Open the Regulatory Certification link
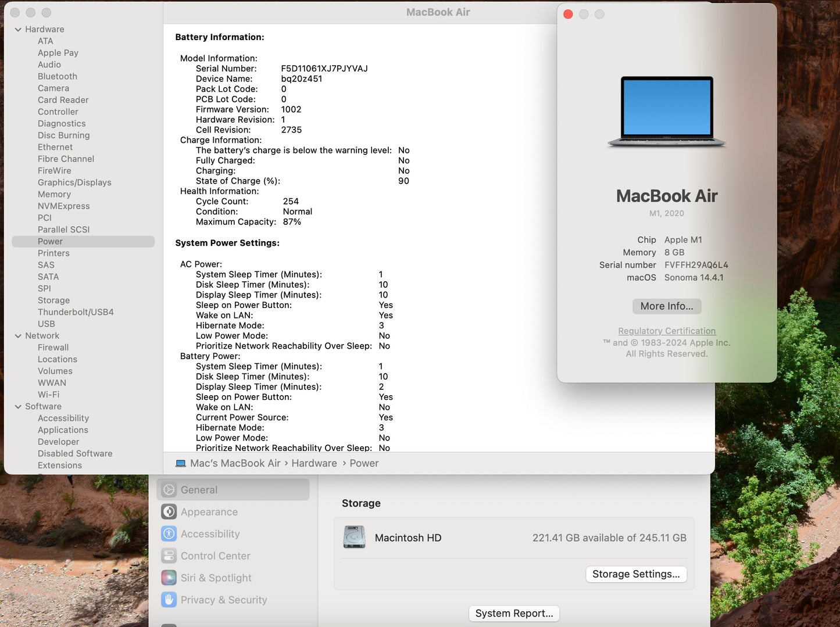This screenshot has height=627, width=840. point(667,331)
